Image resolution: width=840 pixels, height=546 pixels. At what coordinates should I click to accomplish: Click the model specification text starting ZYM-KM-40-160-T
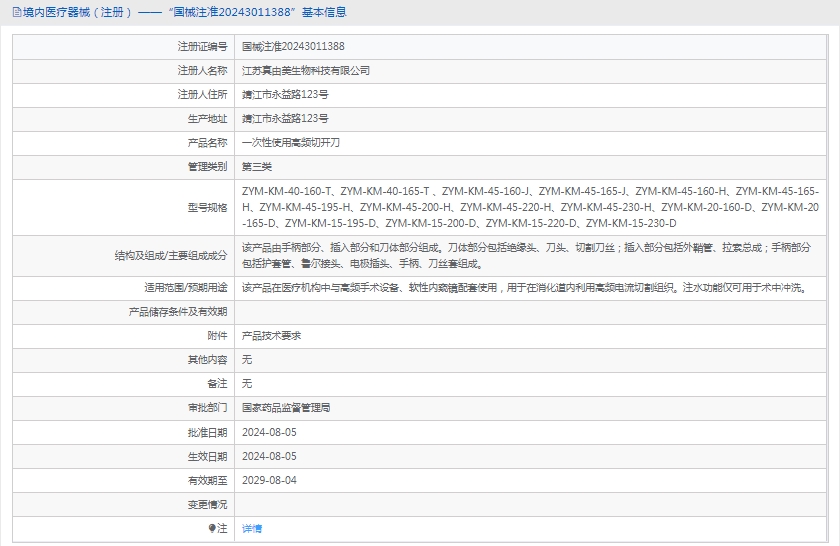click(530, 207)
